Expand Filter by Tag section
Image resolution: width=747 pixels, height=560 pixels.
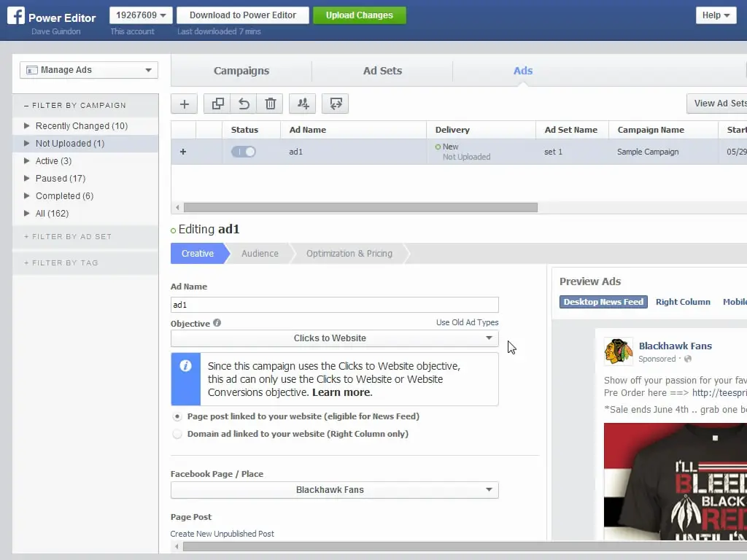(x=61, y=262)
